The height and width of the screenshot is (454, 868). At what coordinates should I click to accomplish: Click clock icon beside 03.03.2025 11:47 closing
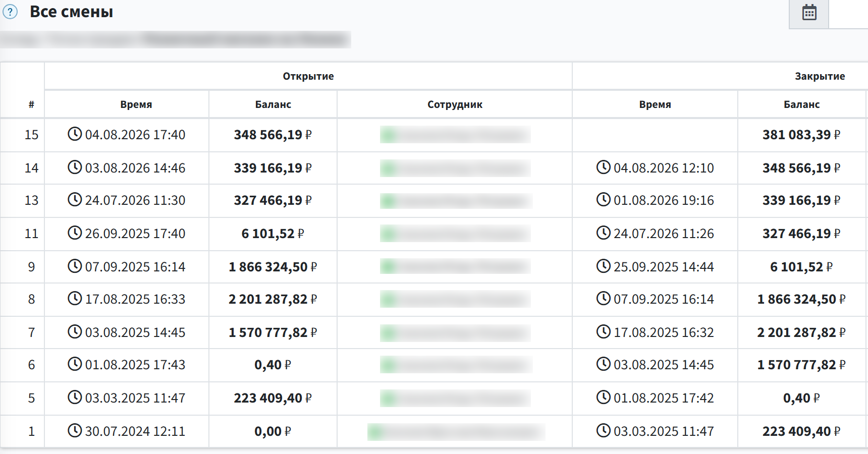[x=604, y=430]
